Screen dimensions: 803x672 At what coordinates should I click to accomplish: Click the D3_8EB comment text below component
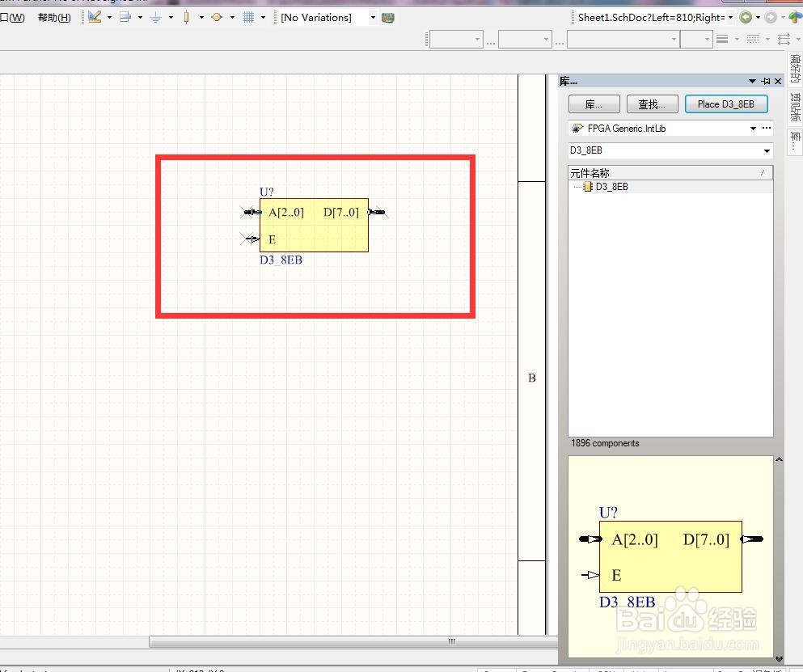click(281, 260)
